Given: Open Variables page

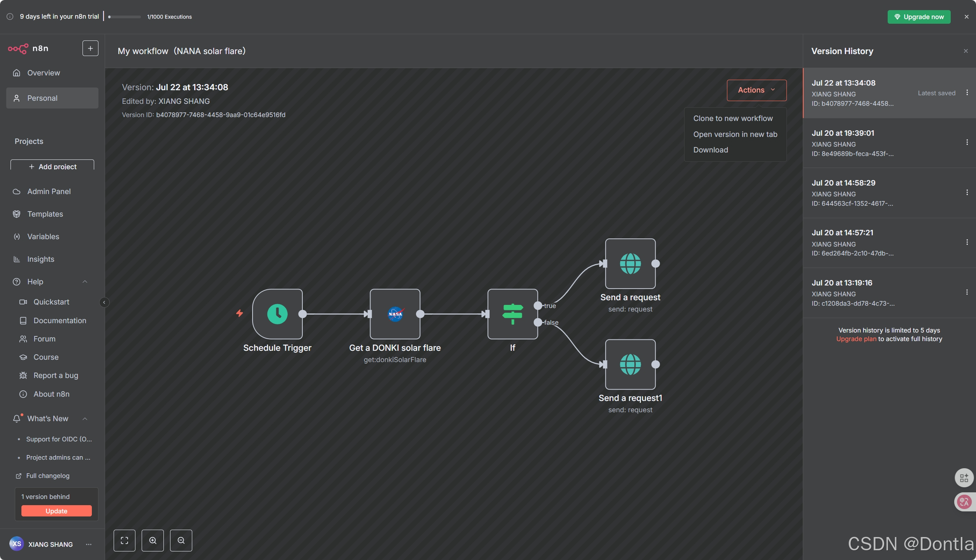Looking at the screenshot, I should (52, 236).
